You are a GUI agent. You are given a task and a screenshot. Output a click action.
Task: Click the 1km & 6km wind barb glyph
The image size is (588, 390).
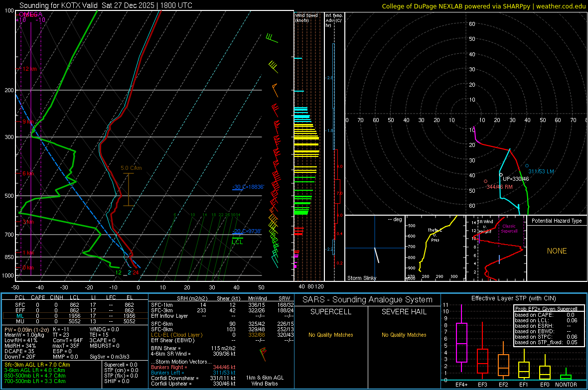click(263, 354)
